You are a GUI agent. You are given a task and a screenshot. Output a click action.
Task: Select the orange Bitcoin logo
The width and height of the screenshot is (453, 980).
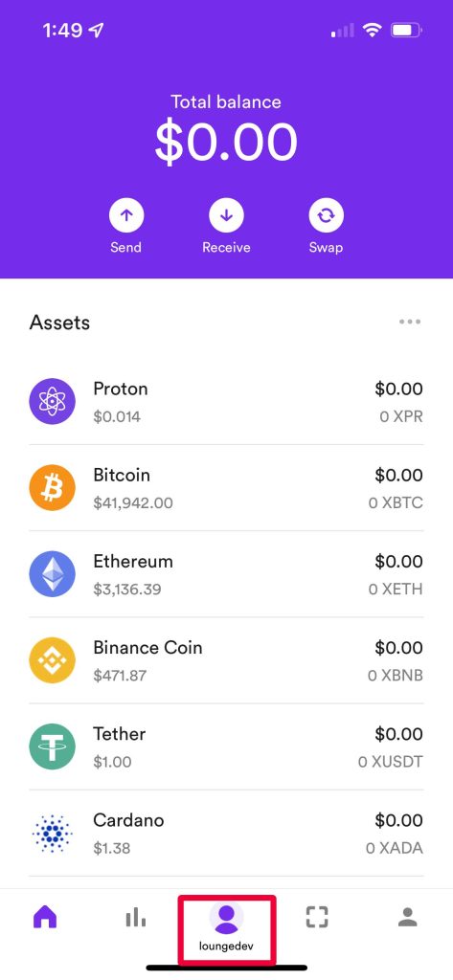pyautogui.click(x=53, y=487)
